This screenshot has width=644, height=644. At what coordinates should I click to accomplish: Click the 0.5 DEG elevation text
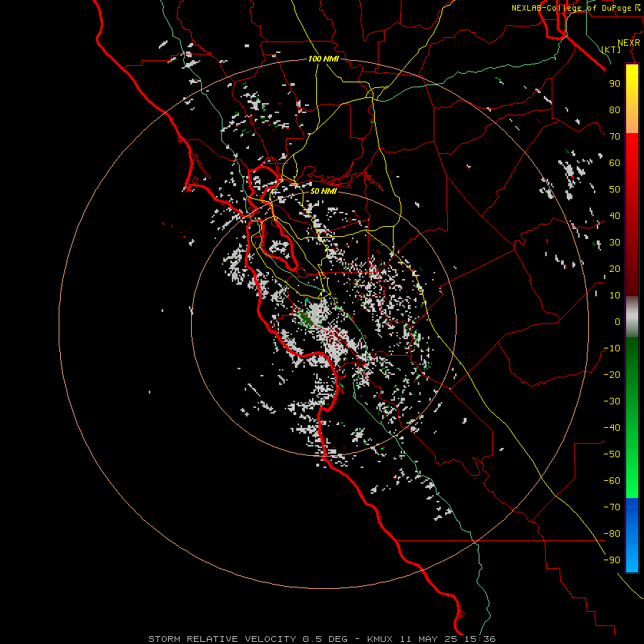(326, 639)
